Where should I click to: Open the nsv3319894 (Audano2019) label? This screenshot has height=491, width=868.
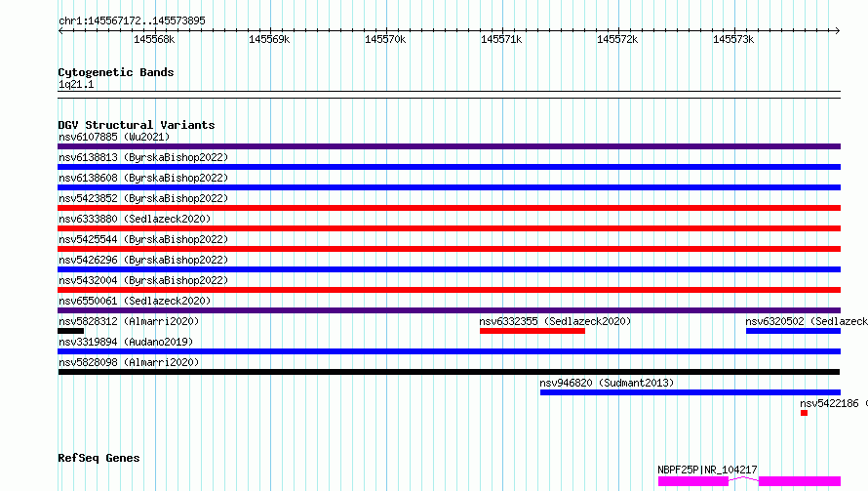tap(126, 342)
